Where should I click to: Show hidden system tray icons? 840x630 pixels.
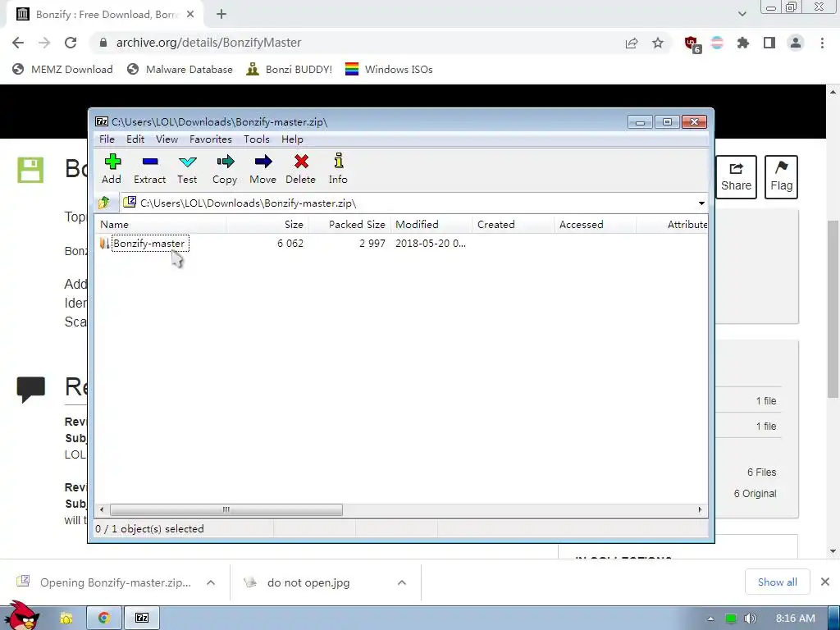coord(710,619)
